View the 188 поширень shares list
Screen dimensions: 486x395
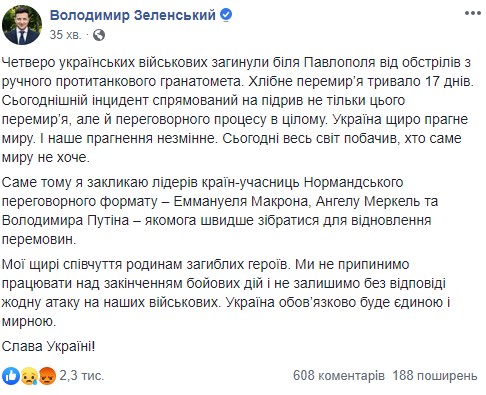[435, 376]
